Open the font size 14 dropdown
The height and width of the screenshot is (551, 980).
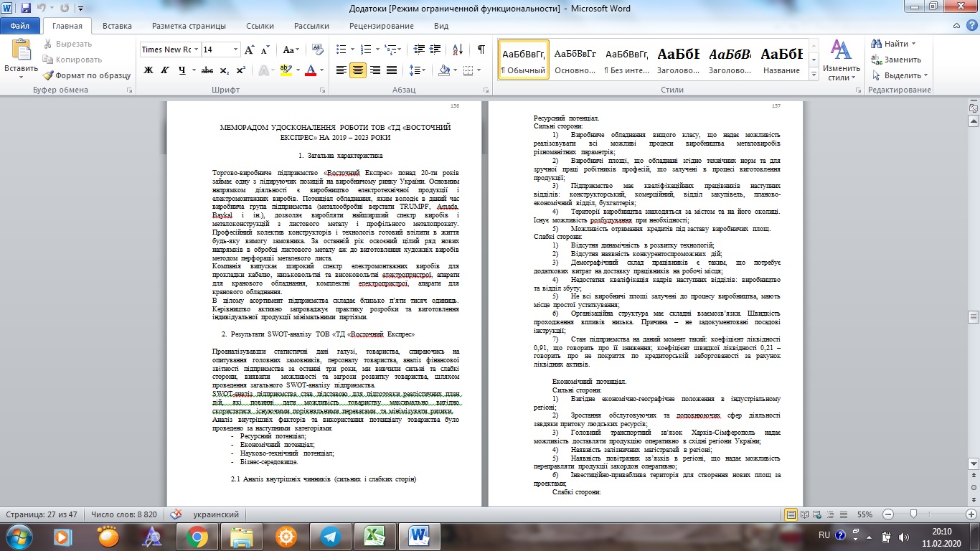pyautogui.click(x=235, y=50)
